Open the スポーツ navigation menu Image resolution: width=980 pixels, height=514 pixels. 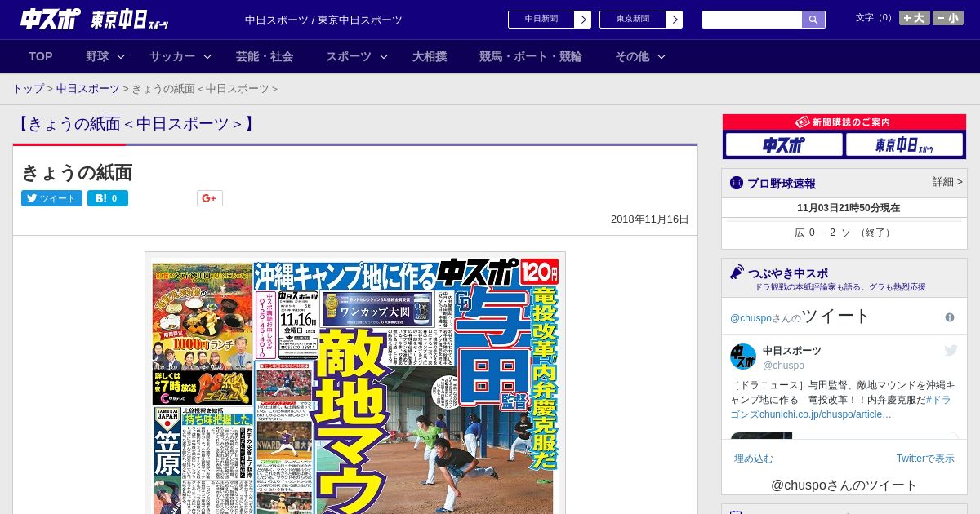(x=349, y=56)
